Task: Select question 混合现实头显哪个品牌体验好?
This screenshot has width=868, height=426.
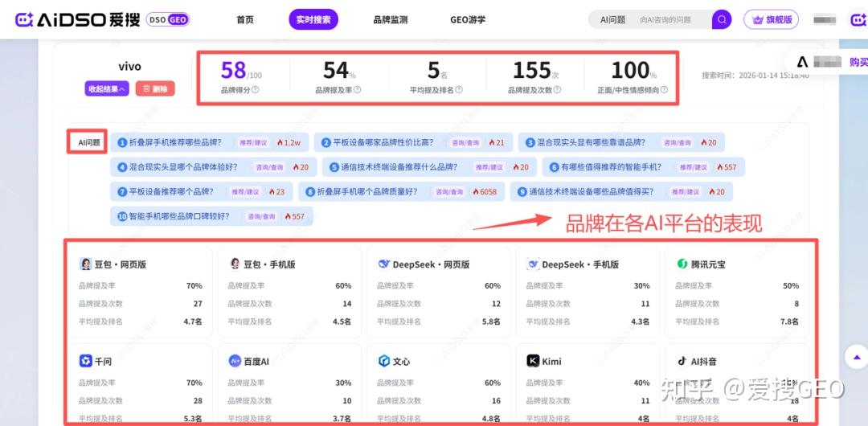Action: (213, 166)
